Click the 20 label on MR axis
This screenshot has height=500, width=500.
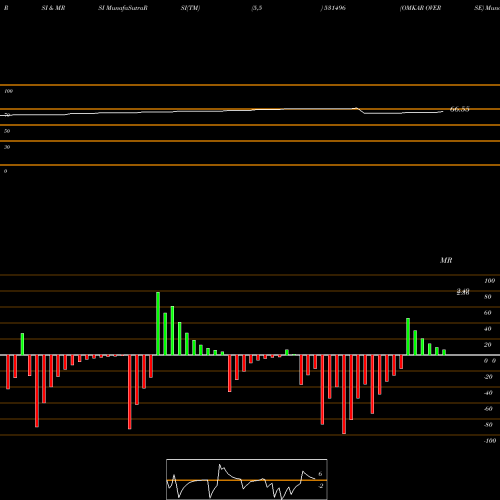pyautogui.click(x=488, y=345)
